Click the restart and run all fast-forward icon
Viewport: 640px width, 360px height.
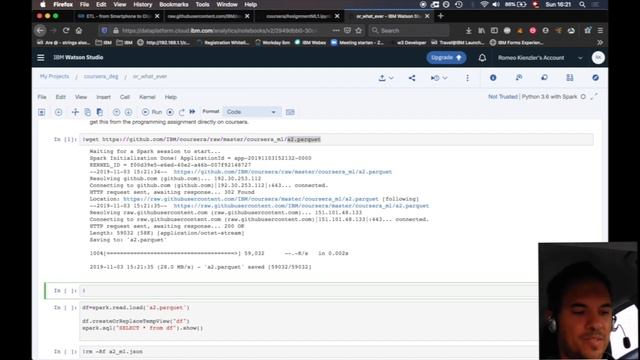(192, 112)
